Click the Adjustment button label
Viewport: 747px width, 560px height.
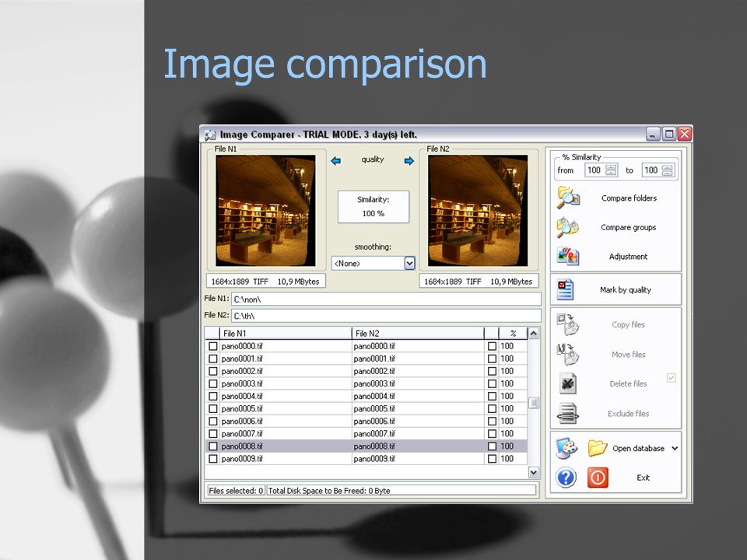pos(629,257)
